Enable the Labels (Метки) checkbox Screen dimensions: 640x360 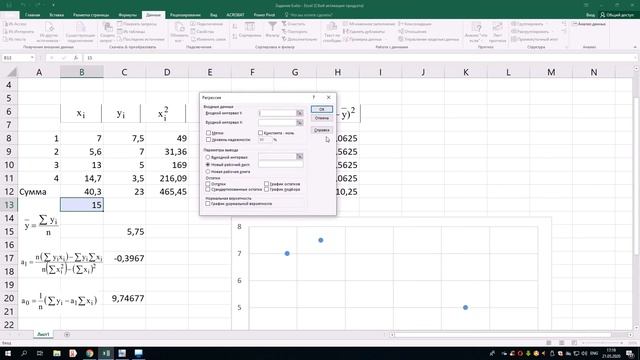click(x=209, y=133)
